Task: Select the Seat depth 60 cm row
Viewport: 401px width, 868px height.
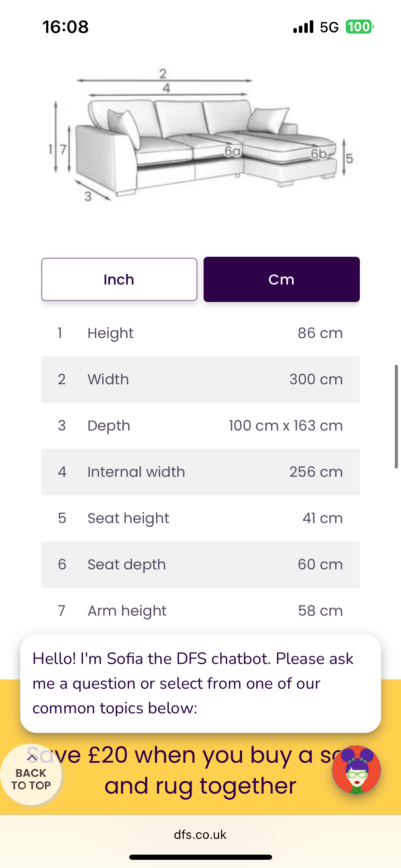Action: 200,565
